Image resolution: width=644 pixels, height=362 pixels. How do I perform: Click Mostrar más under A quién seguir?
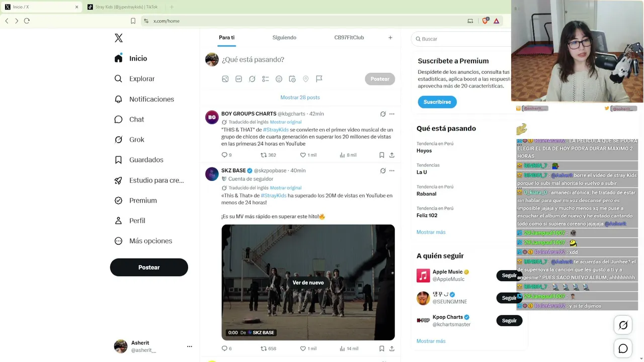[431, 341]
